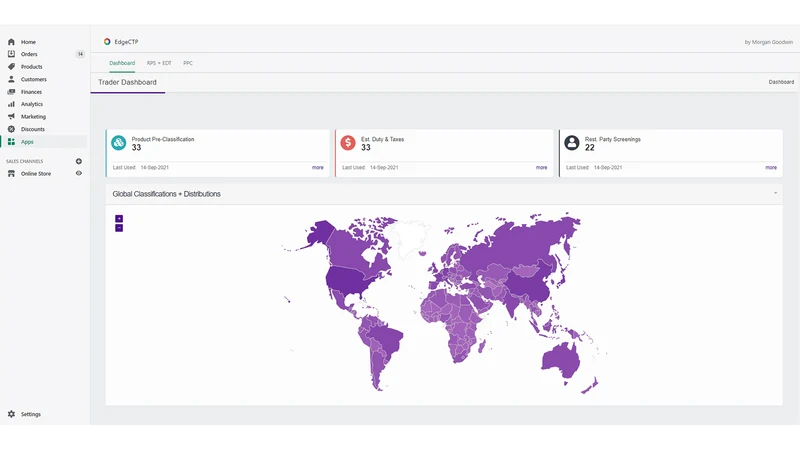Open Discounts section

[x=33, y=129]
